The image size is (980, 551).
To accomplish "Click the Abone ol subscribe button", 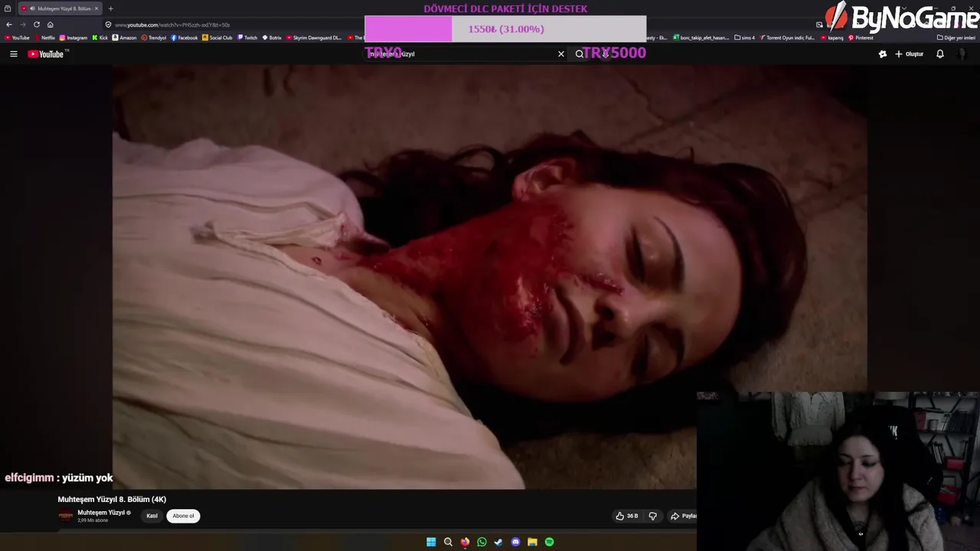I will point(183,516).
